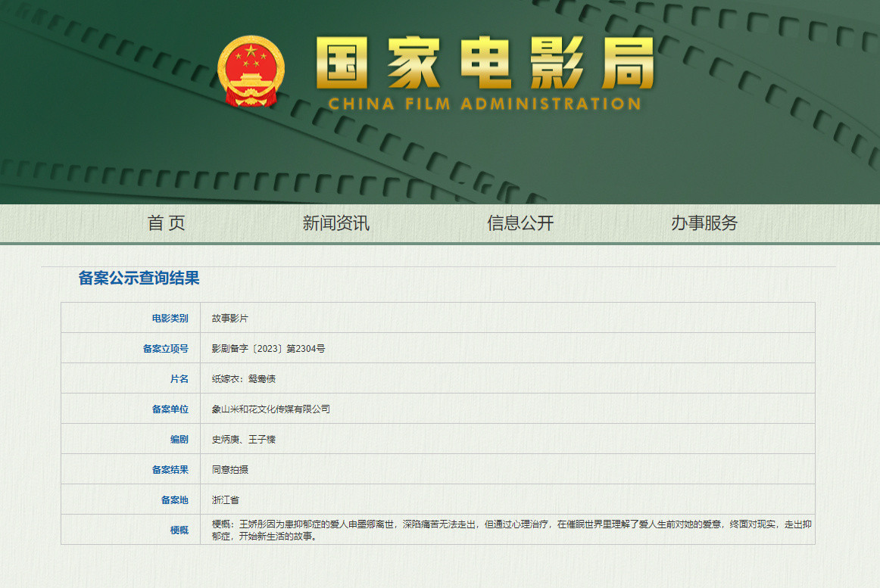The image size is (880, 588).
Task: Click the 同意拍摄 result value
Action: tap(229, 470)
